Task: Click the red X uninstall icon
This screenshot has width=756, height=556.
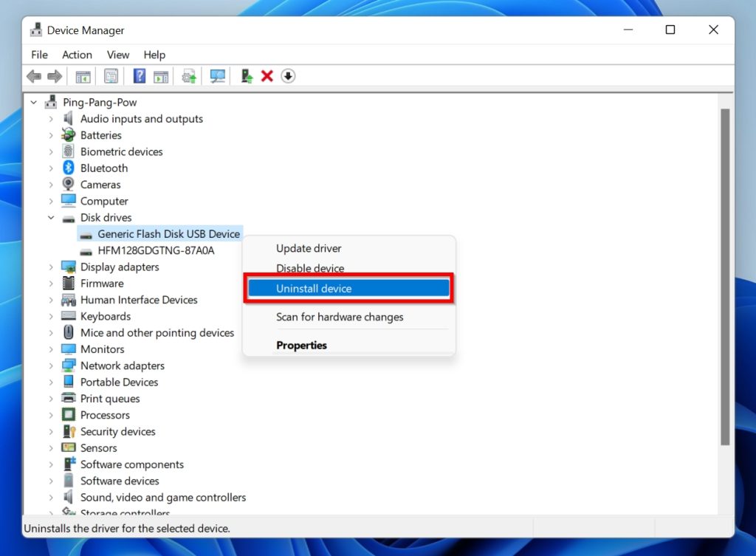Action: click(x=267, y=76)
